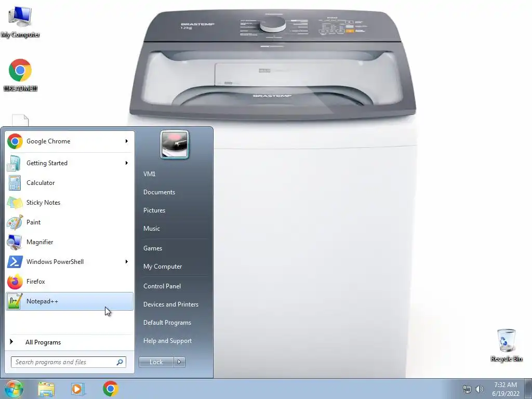Open Games folder
The height and width of the screenshot is (399, 532).
pyautogui.click(x=174, y=248)
